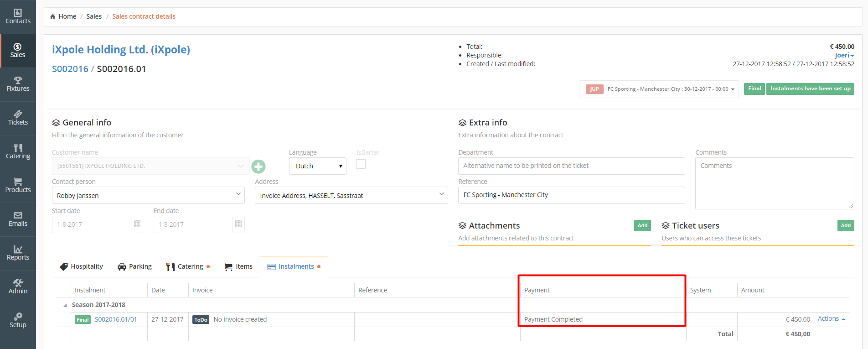Open Tickets in the sidebar
Image resolution: width=868 pixels, height=349 pixels.
[x=18, y=118]
